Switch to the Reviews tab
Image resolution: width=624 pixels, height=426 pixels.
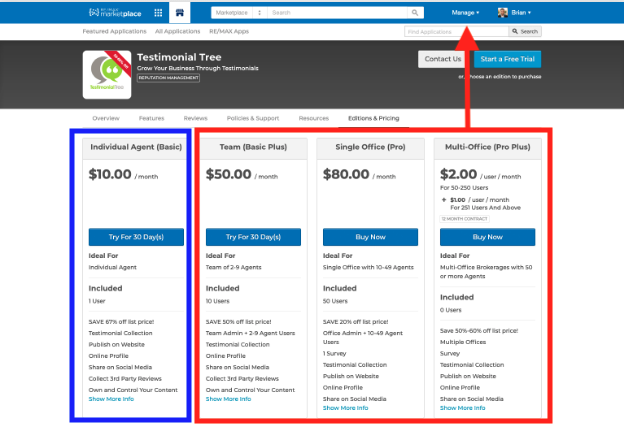coord(195,118)
